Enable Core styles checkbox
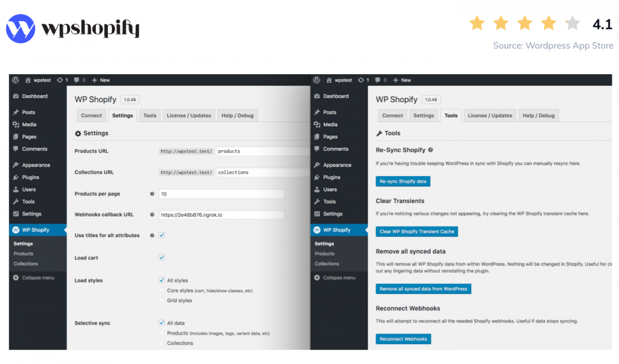 [x=161, y=290]
